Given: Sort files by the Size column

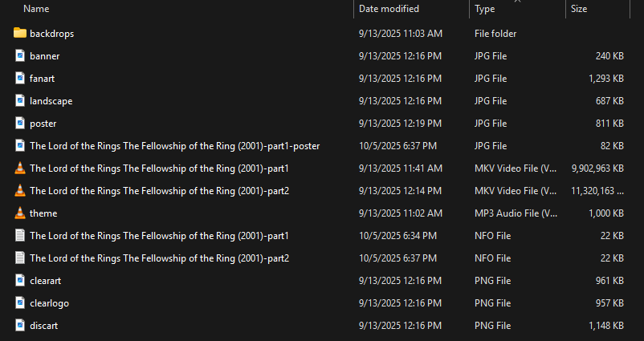Looking at the screenshot, I should pyautogui.click(x=579, y=9).
